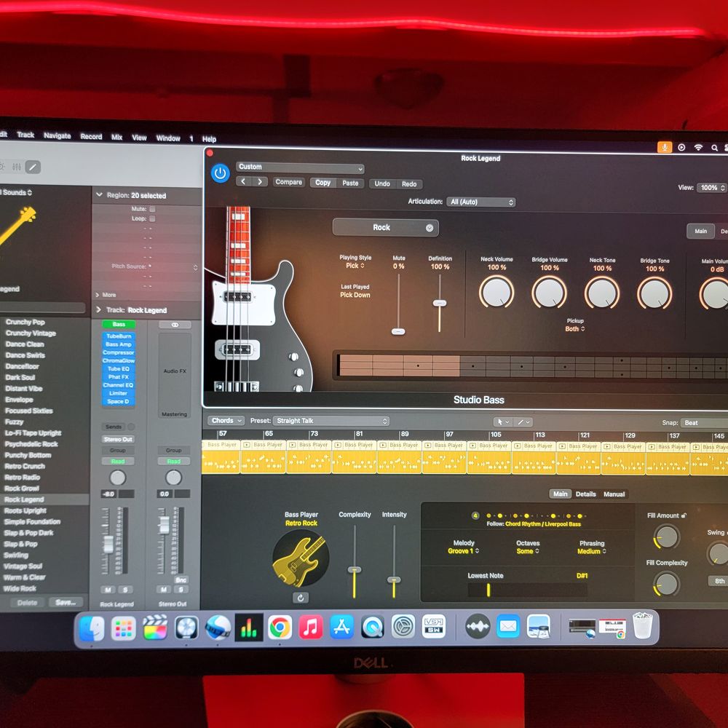Collapse the Track: Rock Legend disclosure triangle

pyautogui.click(x=99, y=309)
